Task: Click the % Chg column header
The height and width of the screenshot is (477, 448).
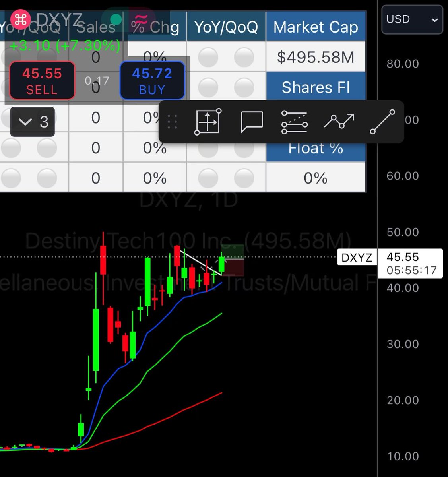Action: pos(155,27)
